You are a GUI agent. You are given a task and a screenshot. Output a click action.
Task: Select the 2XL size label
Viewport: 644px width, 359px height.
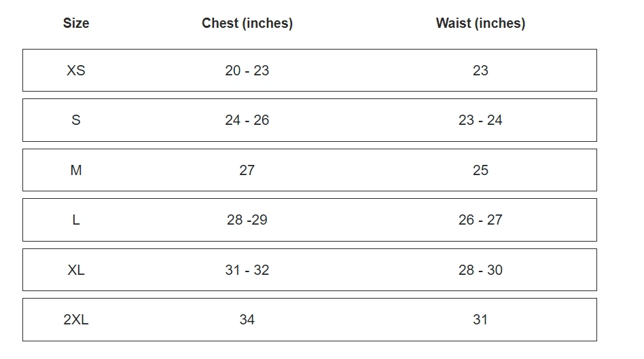(76, 320)
